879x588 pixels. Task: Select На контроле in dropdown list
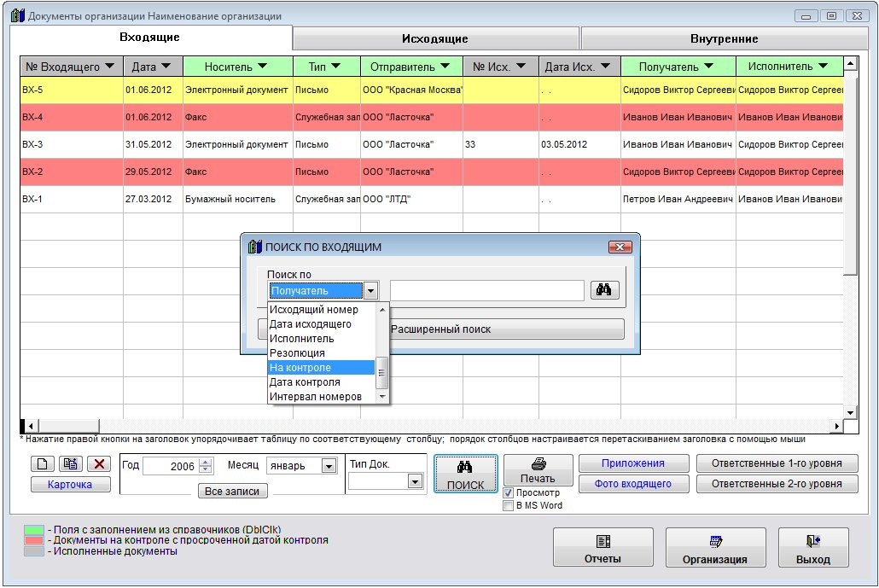point(321,368)
